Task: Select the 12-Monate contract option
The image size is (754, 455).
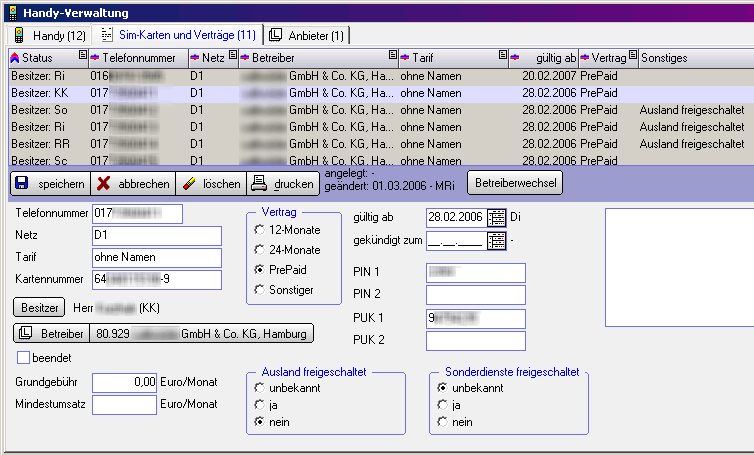Action: point(260,230)
